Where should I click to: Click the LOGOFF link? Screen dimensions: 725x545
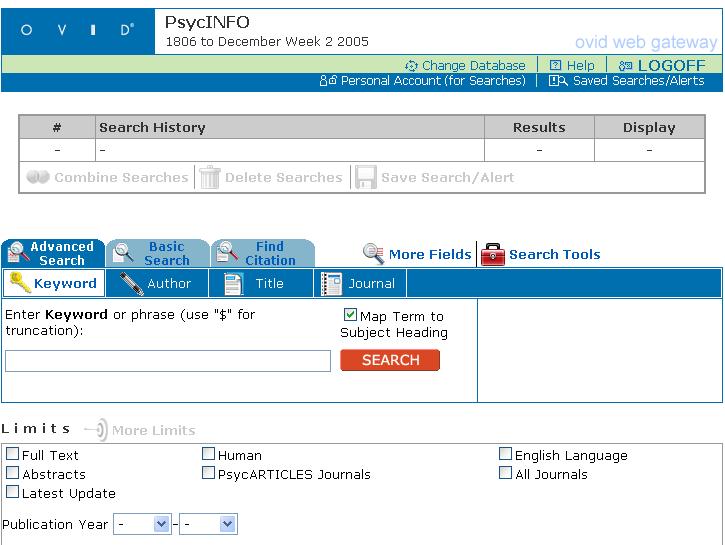(x=671, y=66)
